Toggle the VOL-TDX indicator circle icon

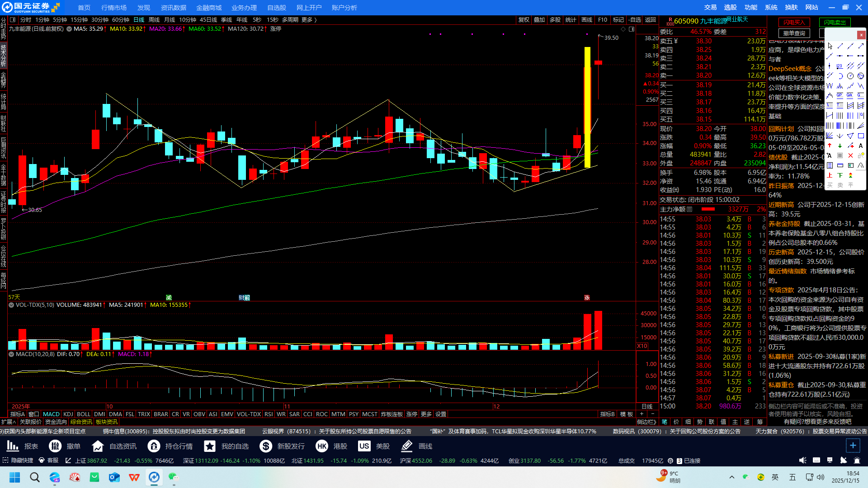click(x=11, y=305)
